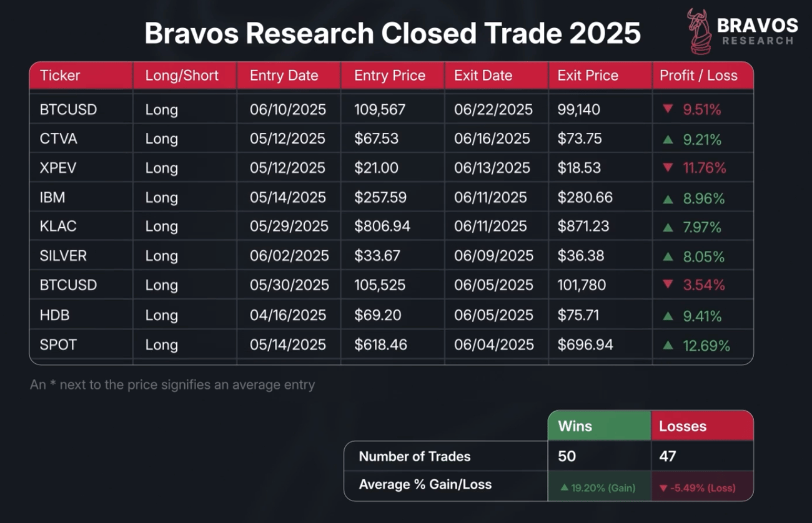
Task: Click the Bravos Research bull logo
Action: click(698, 30)
